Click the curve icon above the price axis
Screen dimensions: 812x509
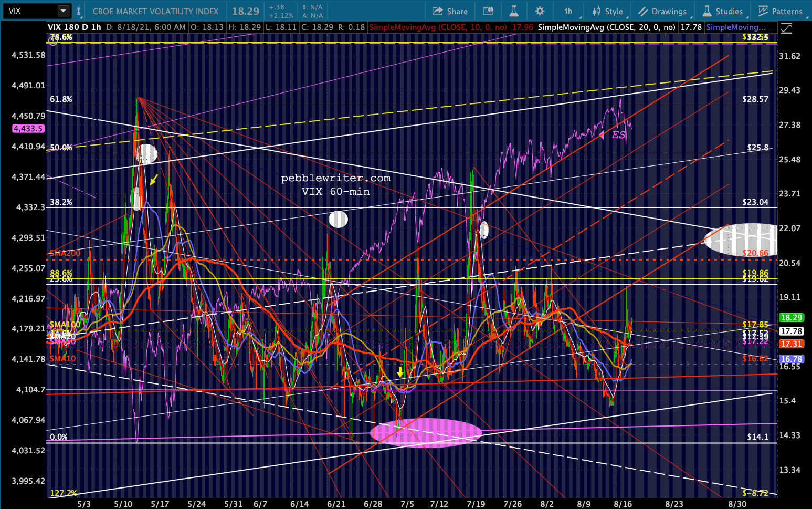pos(786,28)
